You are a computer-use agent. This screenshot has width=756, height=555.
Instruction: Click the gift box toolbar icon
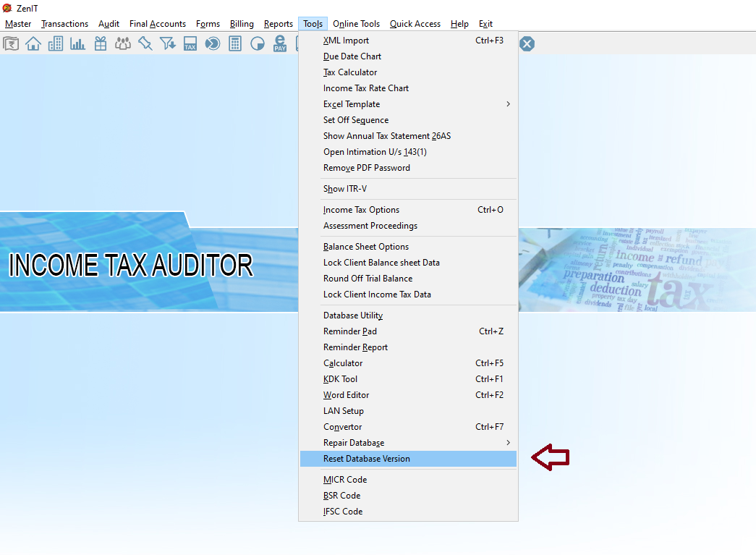(x=101, y=44)
